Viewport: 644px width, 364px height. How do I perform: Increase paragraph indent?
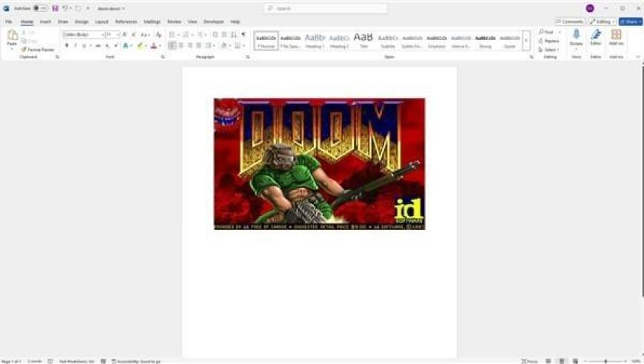(224, 35)
